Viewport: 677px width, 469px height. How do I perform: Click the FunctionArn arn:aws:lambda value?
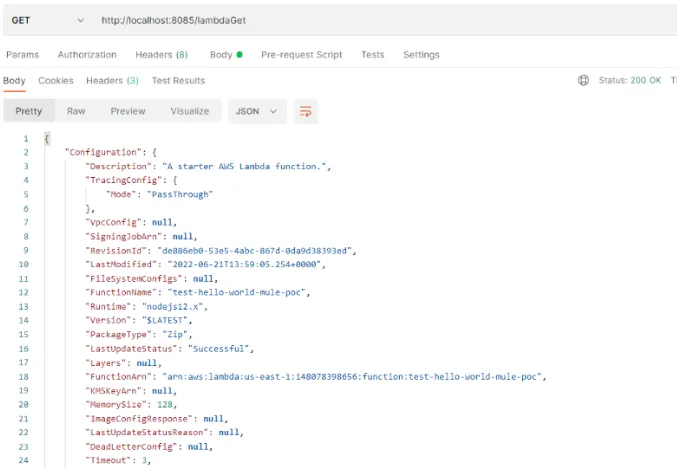351,377
